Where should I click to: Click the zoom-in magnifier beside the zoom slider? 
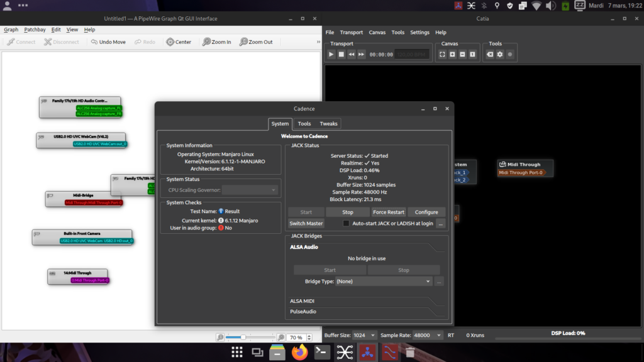click(281, 337)
